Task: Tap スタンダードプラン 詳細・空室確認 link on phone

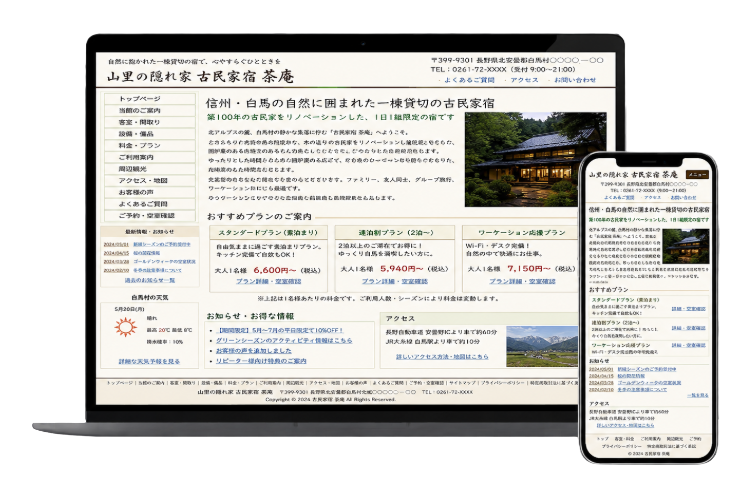Action: coord(689,309)
